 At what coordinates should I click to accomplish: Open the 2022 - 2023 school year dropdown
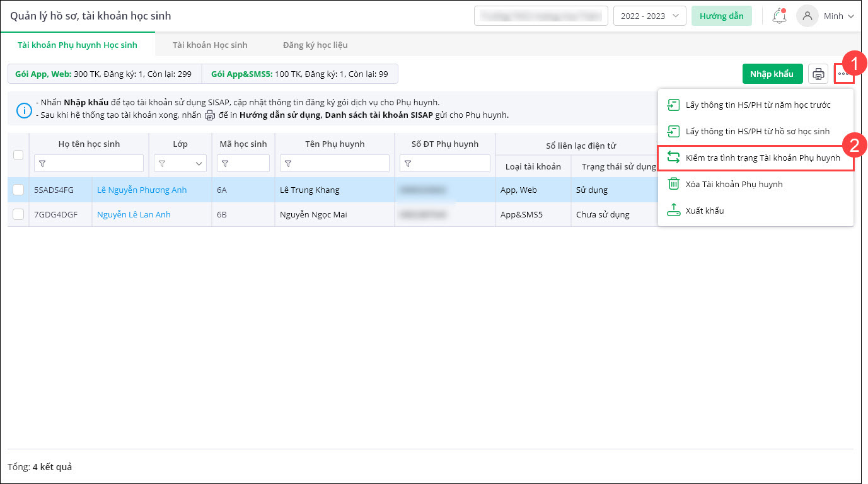tap(649, 16)
